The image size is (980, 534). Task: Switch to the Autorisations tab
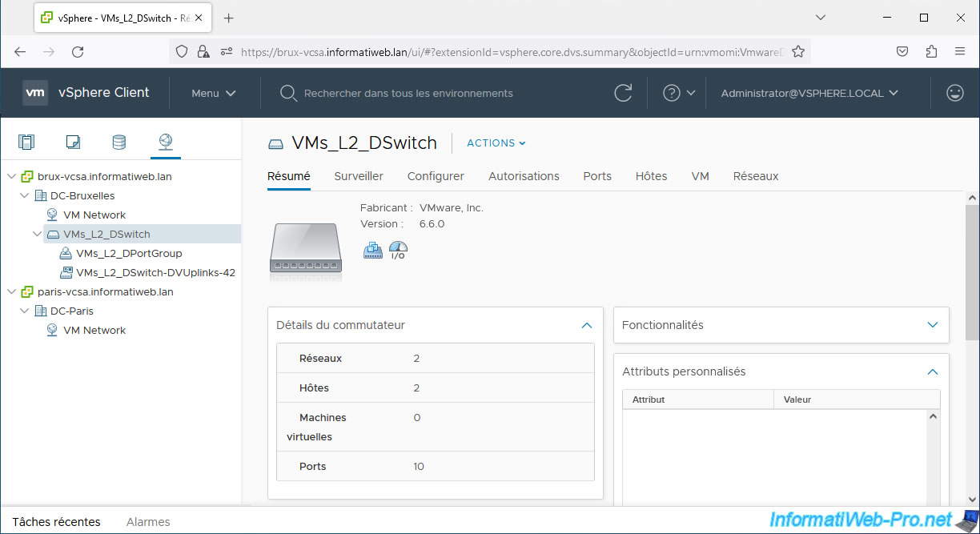point(524,176)
